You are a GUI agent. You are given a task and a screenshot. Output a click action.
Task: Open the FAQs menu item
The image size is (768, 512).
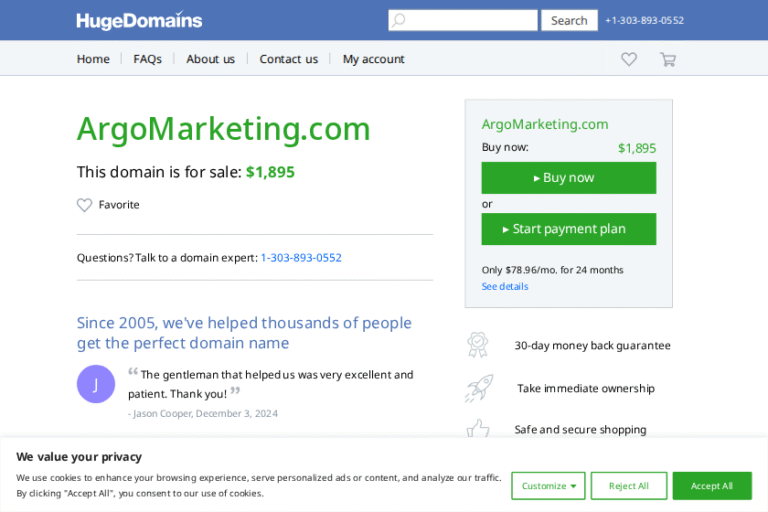pyautogui.click(x=147, y=59)
